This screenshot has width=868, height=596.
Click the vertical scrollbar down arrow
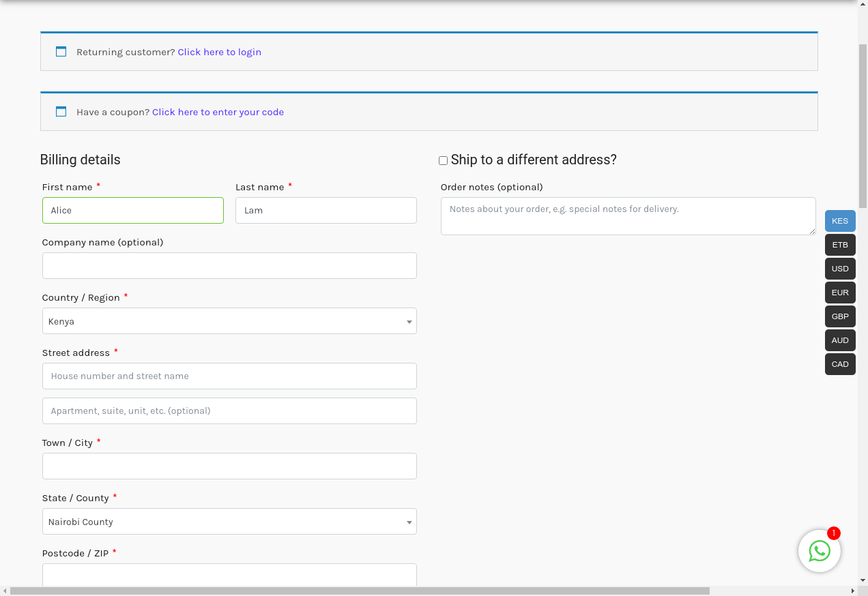pyautogui.click(x=863, y=580)
